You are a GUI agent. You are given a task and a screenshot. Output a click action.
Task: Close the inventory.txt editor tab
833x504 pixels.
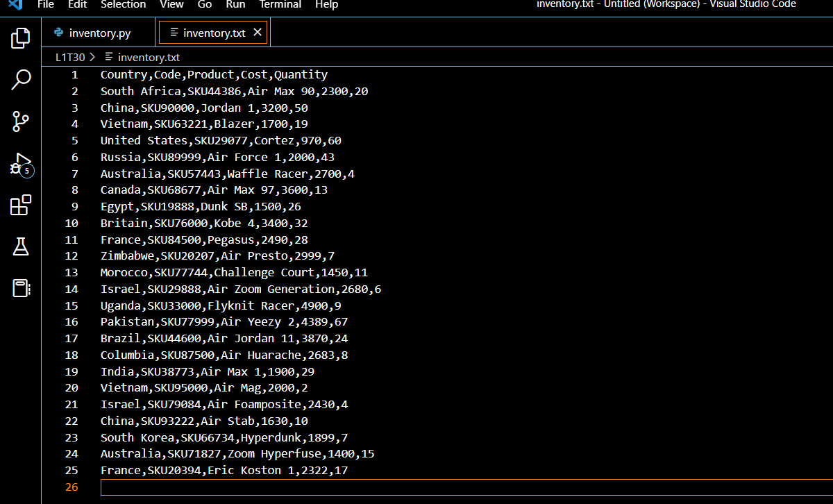(x=257, y=31)
